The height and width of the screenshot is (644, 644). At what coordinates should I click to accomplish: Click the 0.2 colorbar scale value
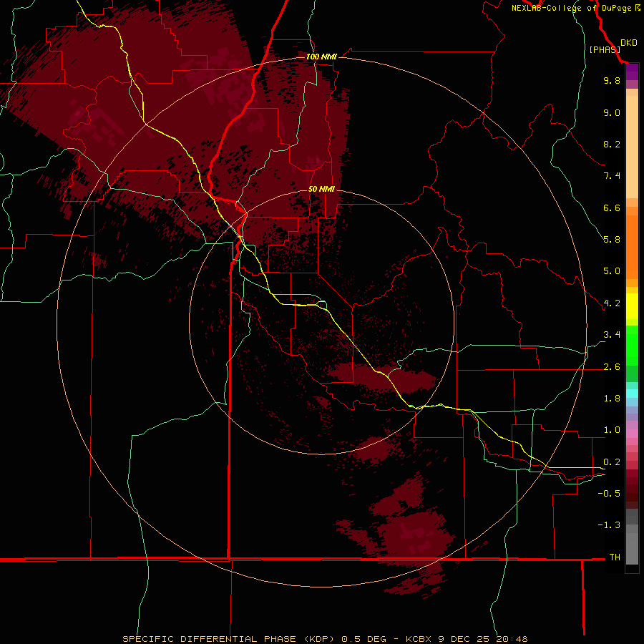612,462
